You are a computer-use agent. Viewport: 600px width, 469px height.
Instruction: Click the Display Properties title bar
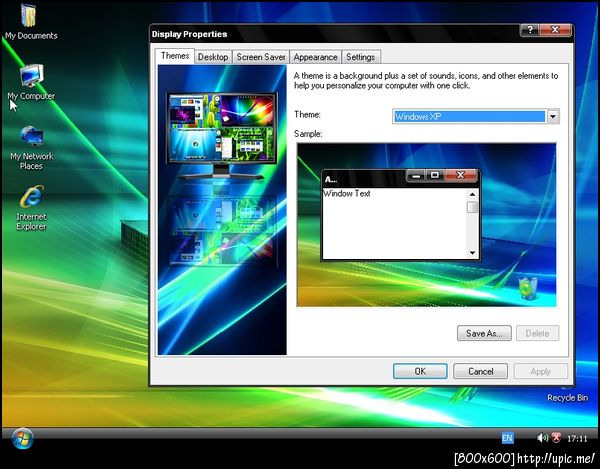point(335,34)
